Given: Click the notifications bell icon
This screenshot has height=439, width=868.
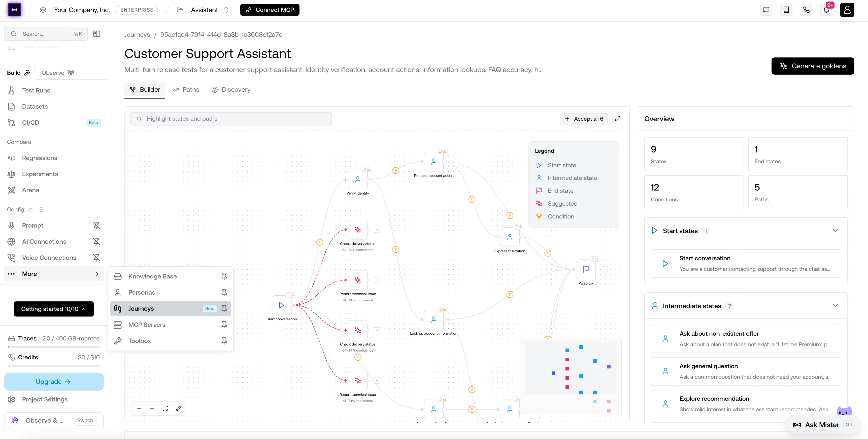Looking at the screenshot, I should (x=826, y=10).
